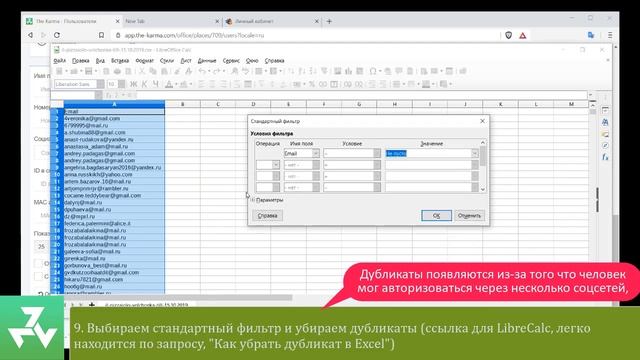Image resolution: width=640 pixels, height=360 pixels.
Task: Open Functions deck in Calc sidebar
Action: click(x=605, y=157)
